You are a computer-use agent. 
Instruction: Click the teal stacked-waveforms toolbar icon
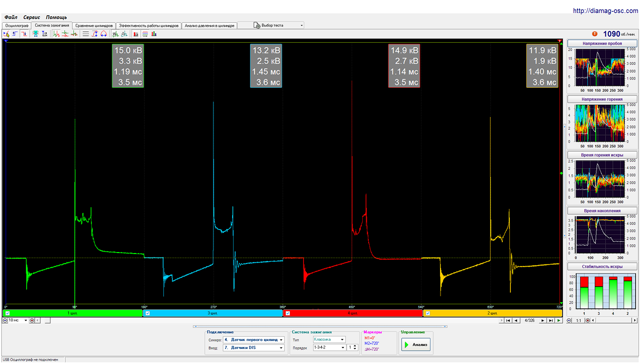pyautogui.click(x=36, y=34)
